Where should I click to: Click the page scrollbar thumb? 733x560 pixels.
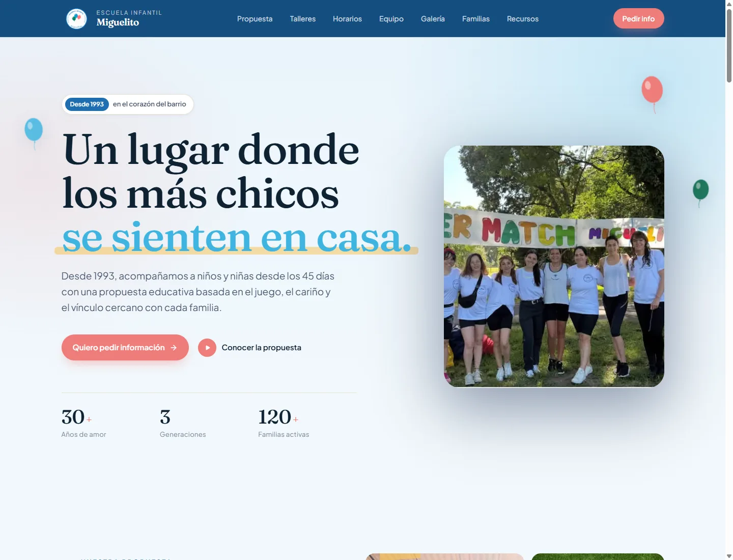[729, 45]
